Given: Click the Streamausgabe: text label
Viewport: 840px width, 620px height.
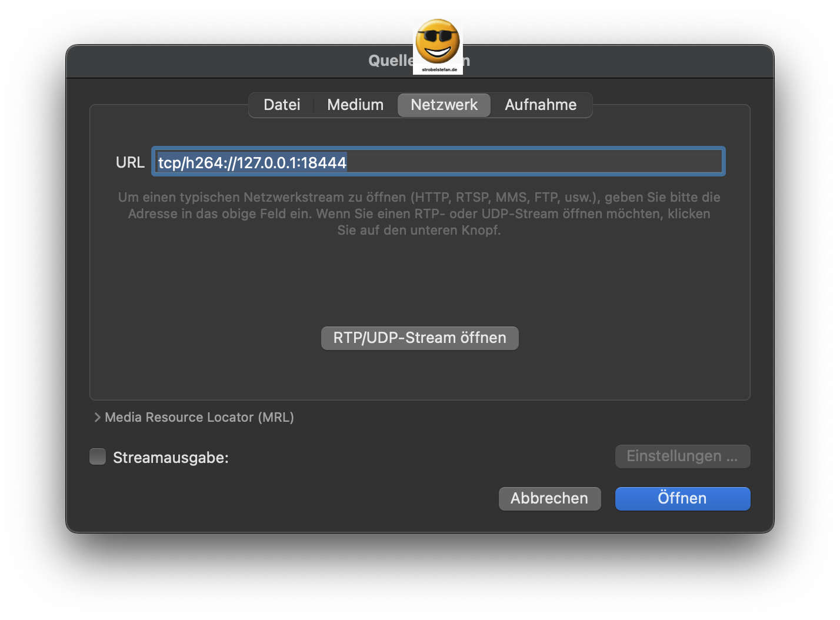Looking at the screenshot, I should pos(171,457).
